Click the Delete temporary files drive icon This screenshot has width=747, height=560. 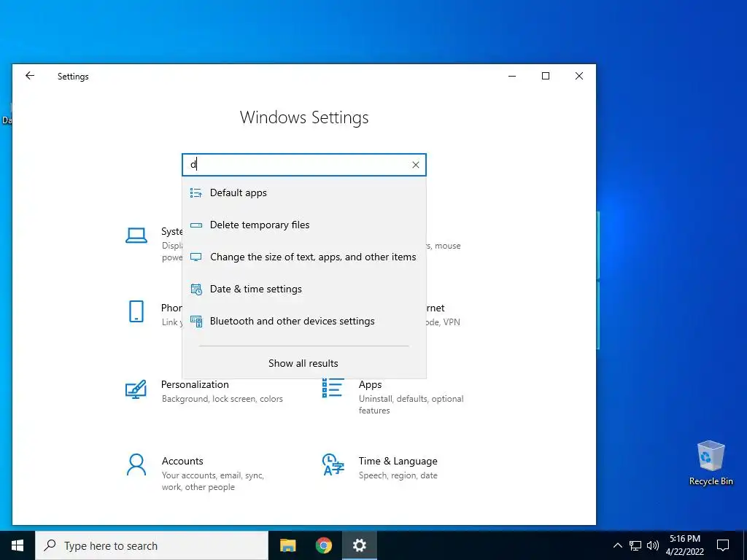[x=196, y=225]
